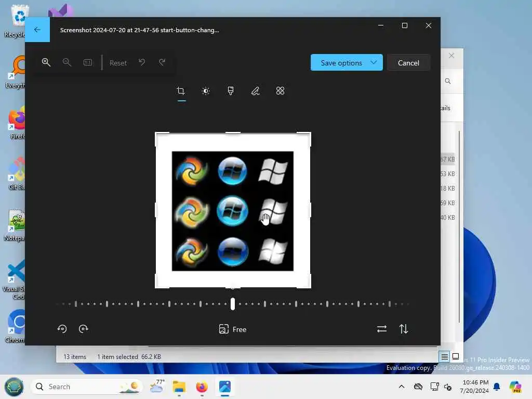Rotate image counterclockwise

[x=62, y=329]
